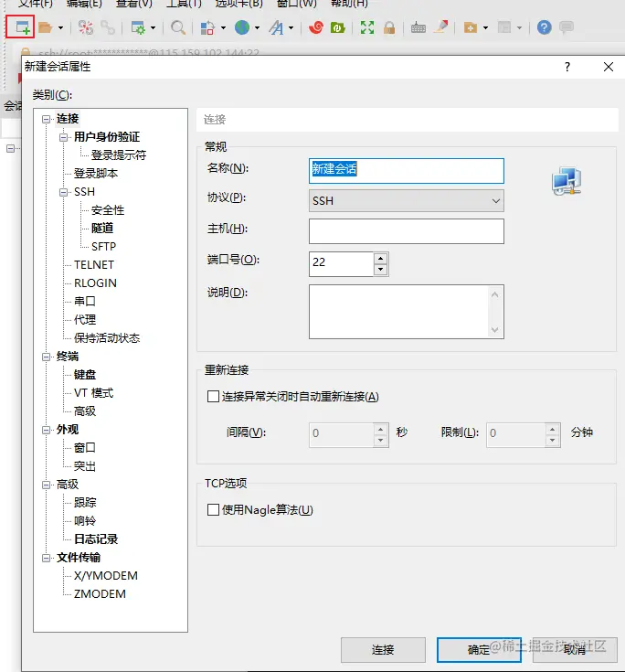
Task: Decrease port number with down arrow
Action: (x=380, y=270)
